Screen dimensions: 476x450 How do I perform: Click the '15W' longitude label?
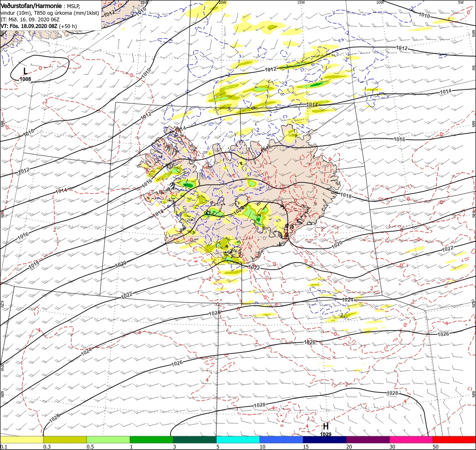pyautogui.click(x=301, y=2)
